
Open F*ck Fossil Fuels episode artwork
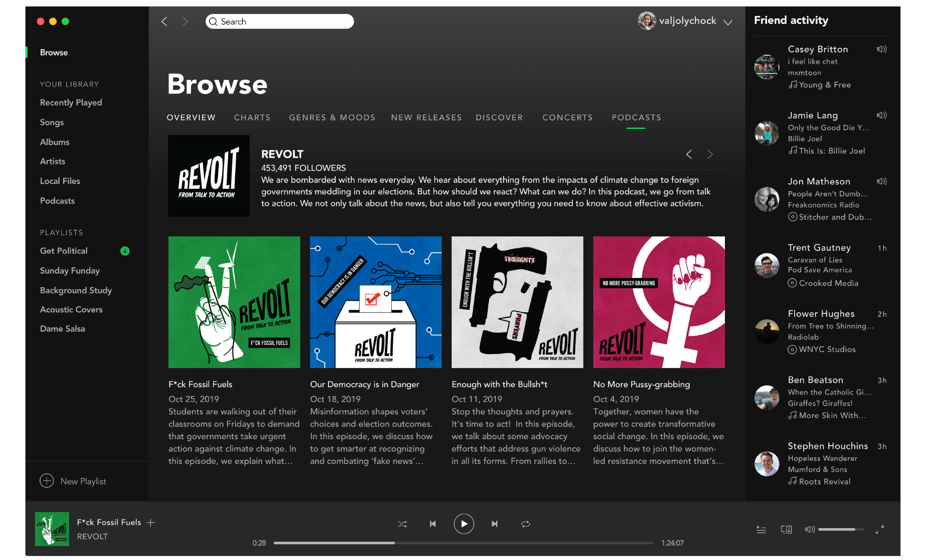234,302
